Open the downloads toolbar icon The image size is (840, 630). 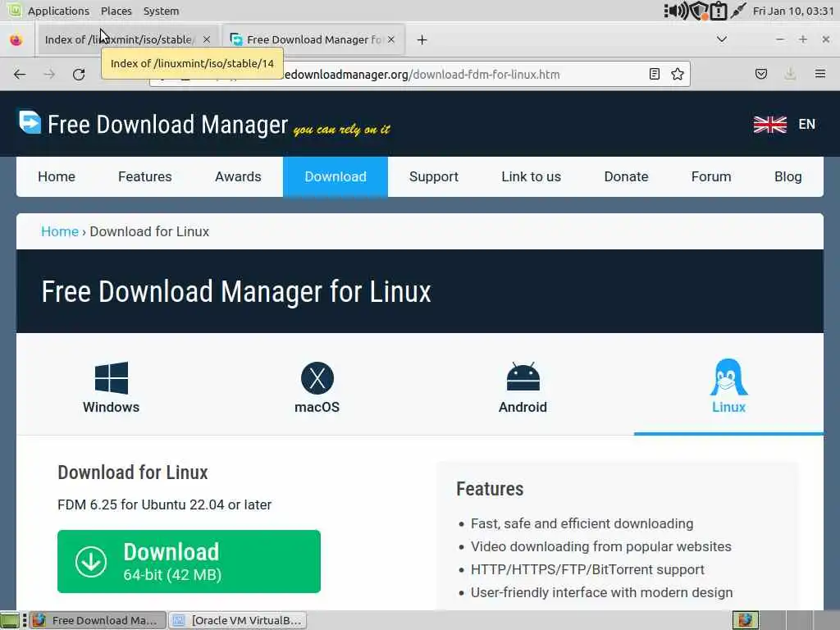(790, 74)
